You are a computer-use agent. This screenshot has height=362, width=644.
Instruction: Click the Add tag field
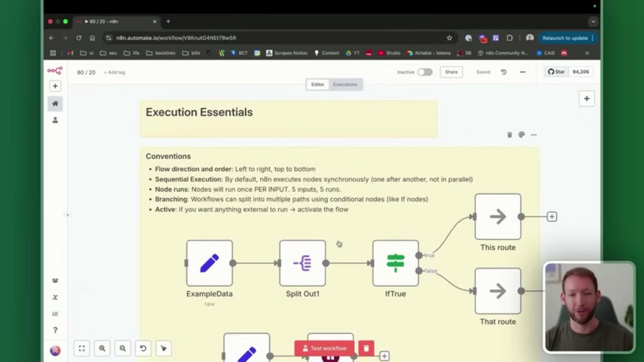(114, 73)
